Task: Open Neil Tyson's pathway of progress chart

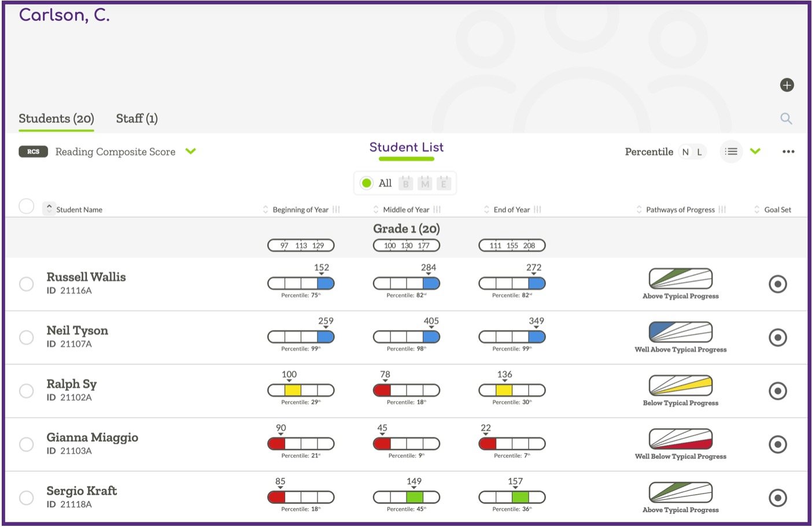Action: (680, 332)
